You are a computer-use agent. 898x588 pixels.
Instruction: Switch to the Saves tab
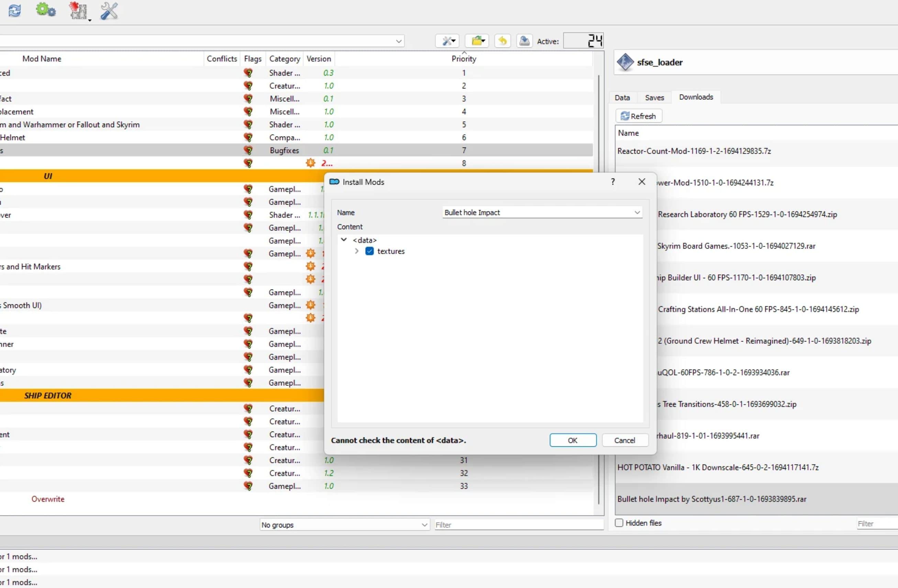click(x=654, y=97)
